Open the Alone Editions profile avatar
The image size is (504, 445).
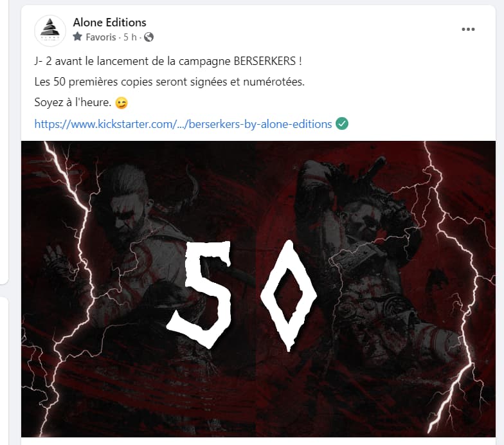tap(50, 31)
